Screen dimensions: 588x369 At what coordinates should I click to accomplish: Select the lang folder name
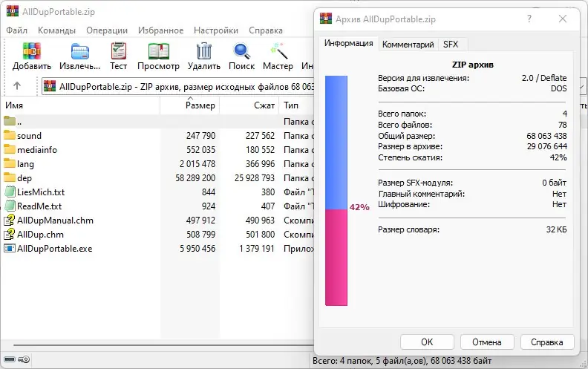coord(25,164)
